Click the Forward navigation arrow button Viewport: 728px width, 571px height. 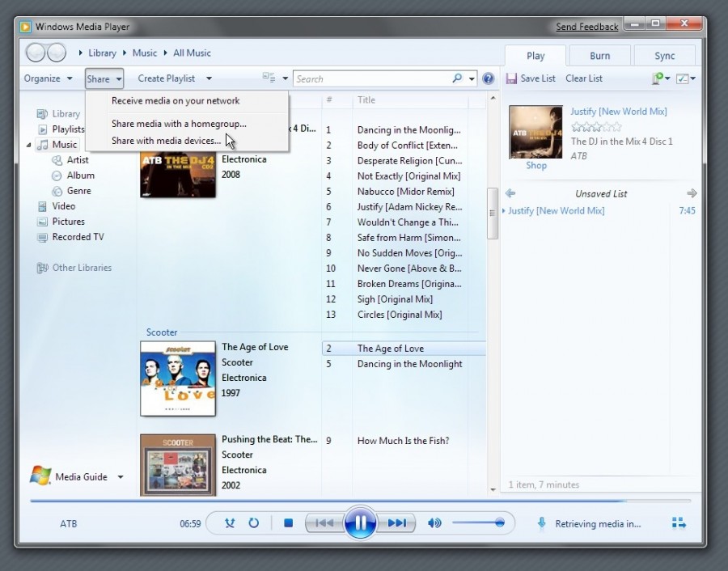click(57, 53)
